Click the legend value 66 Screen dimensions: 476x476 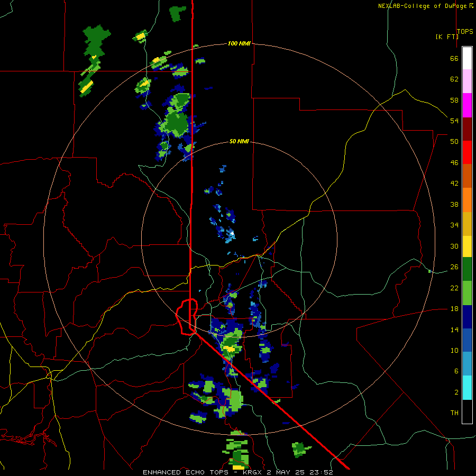[x=454, y=58]
